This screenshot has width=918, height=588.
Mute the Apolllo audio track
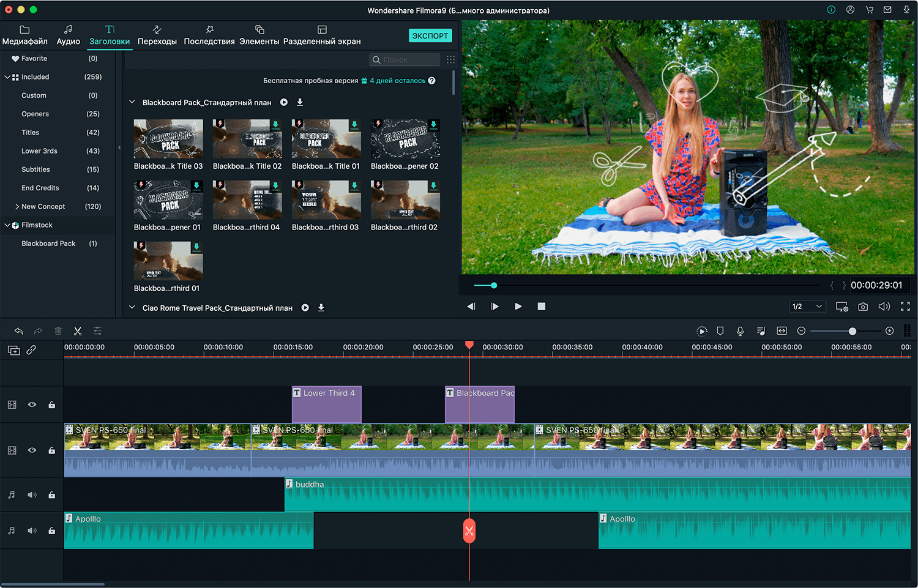pos(32,530)
